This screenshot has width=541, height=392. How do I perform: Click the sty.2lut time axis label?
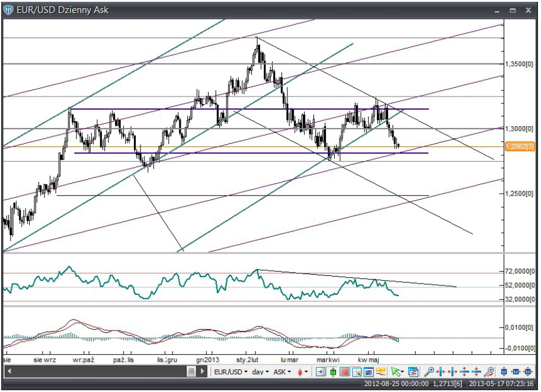[x=247, y=360]
